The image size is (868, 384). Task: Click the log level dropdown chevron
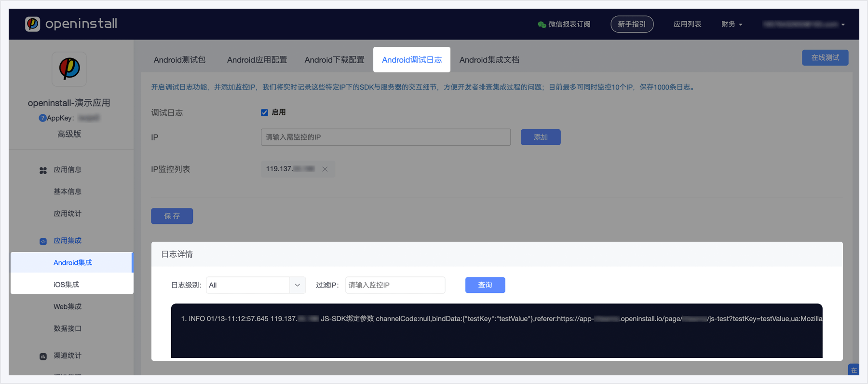(298, 285)
